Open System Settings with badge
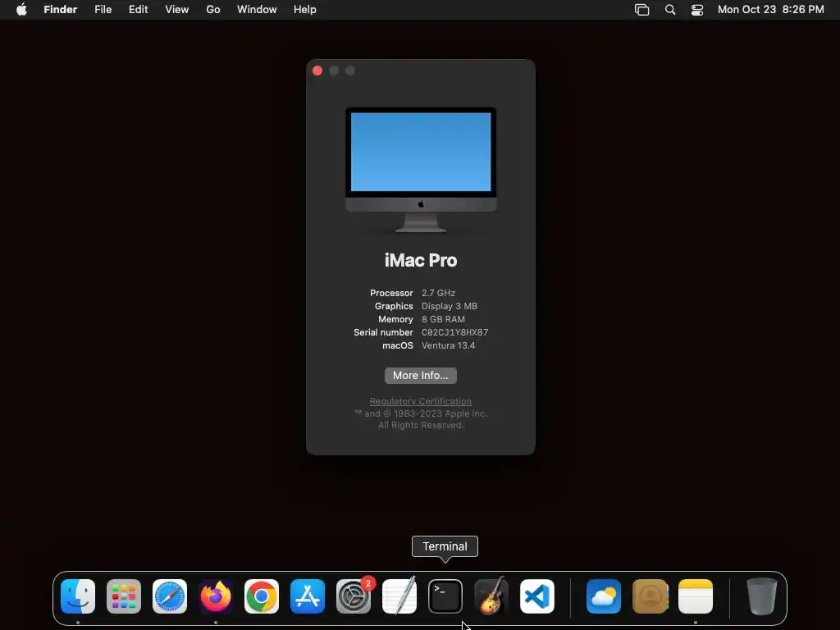This screenshot has width=840, height=630. click(354, 596)
